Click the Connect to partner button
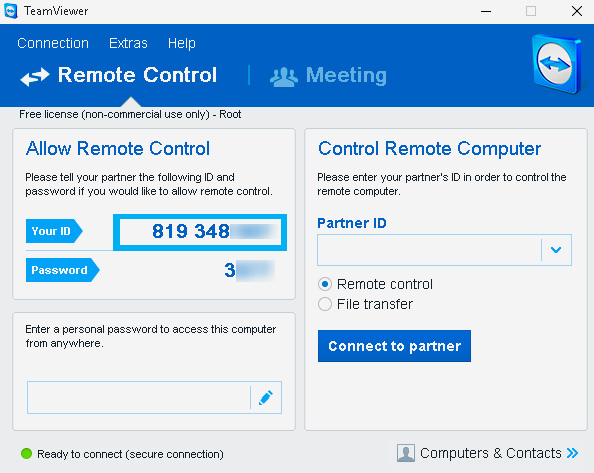 point(394,346)
